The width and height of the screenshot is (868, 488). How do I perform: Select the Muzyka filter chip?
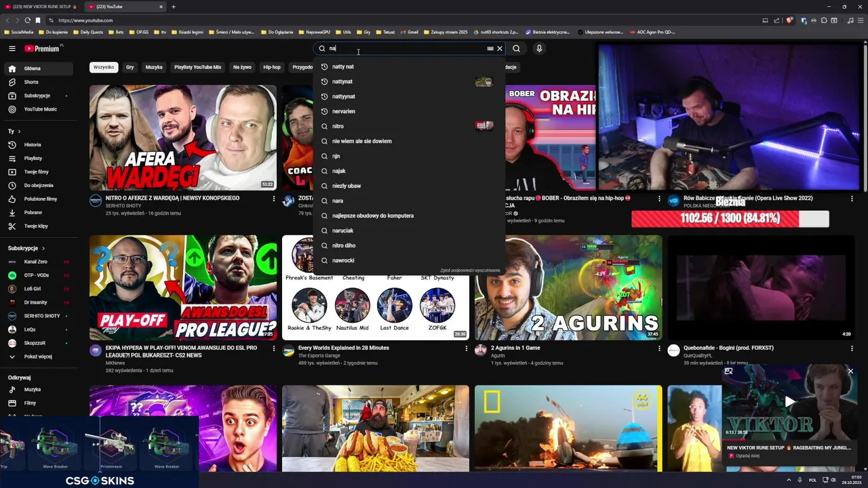(x=154, y=67)
